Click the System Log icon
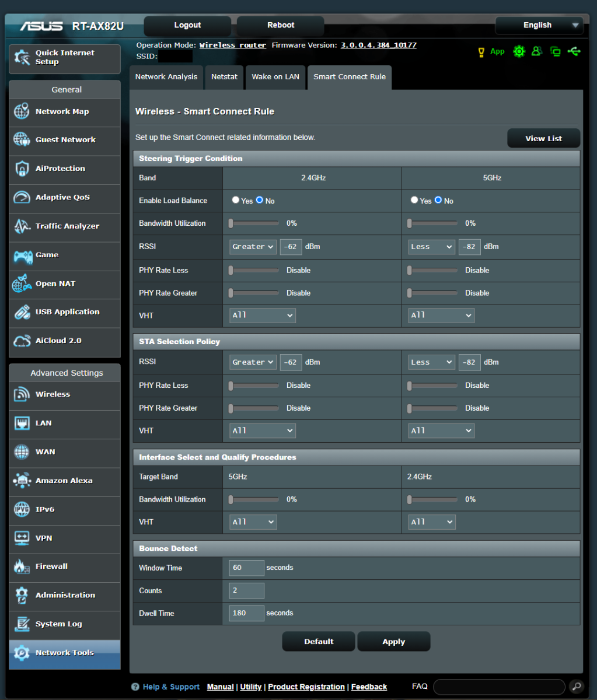This screenshot has width=597, height=700. (x=22, y=624)
